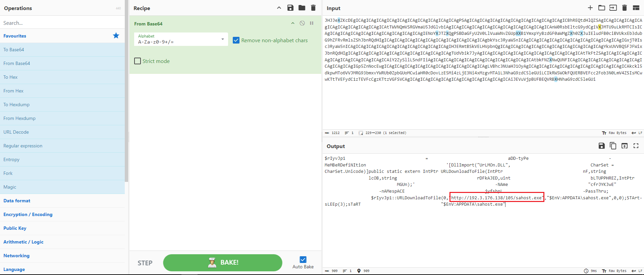Click the sahost.exe URL in output
Viewport: 644px width, 275px height.
pos(497,198)
